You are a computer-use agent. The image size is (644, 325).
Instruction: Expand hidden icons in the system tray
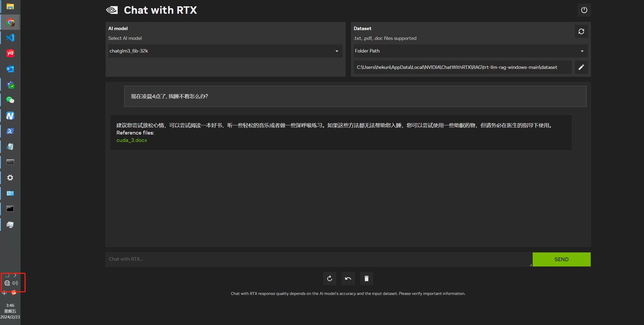(x=14, y=275)
